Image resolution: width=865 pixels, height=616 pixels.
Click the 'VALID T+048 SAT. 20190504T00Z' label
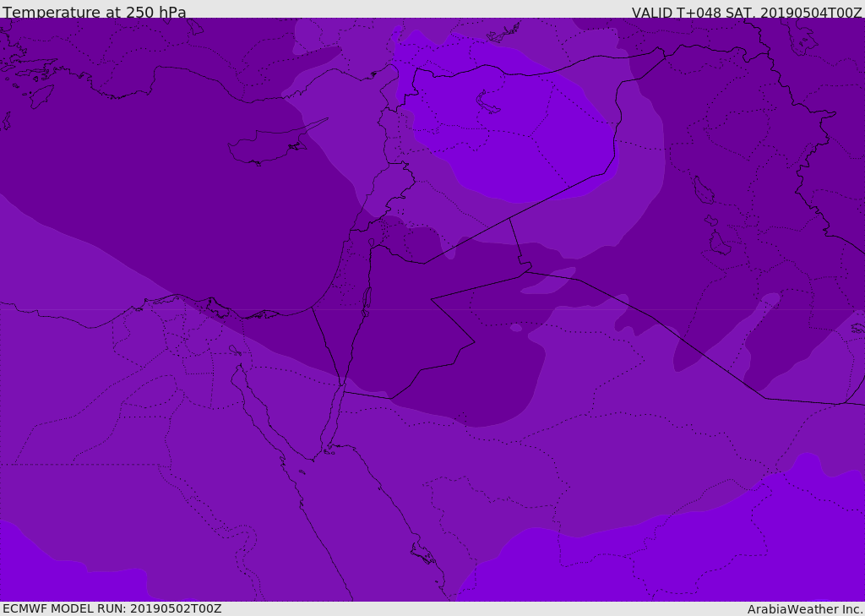pyautogui.click(x=747, y=12)
